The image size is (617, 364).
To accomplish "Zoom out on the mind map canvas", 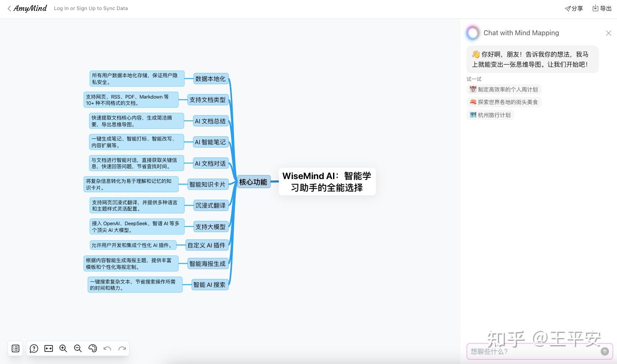I will pyautogui.click(x=78, y=348).
